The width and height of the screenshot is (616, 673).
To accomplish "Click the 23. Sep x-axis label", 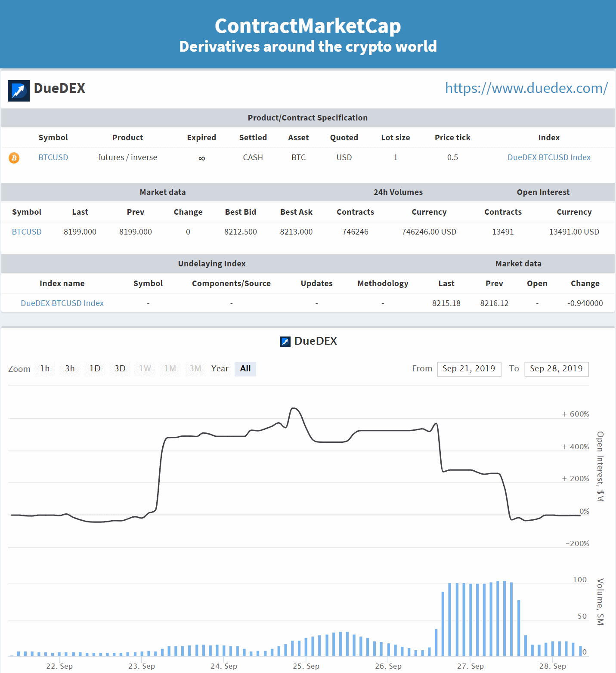I will (142, 666).
